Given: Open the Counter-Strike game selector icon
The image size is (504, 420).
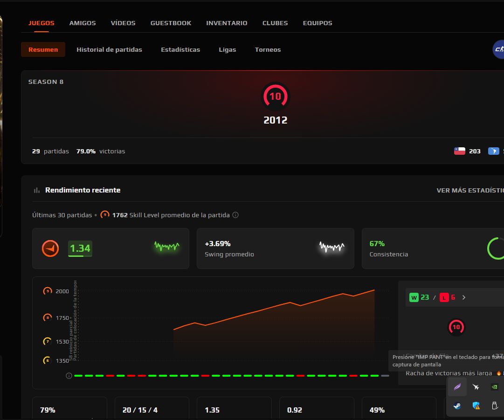Looking at the screenshot, I should tap(498, 49).
